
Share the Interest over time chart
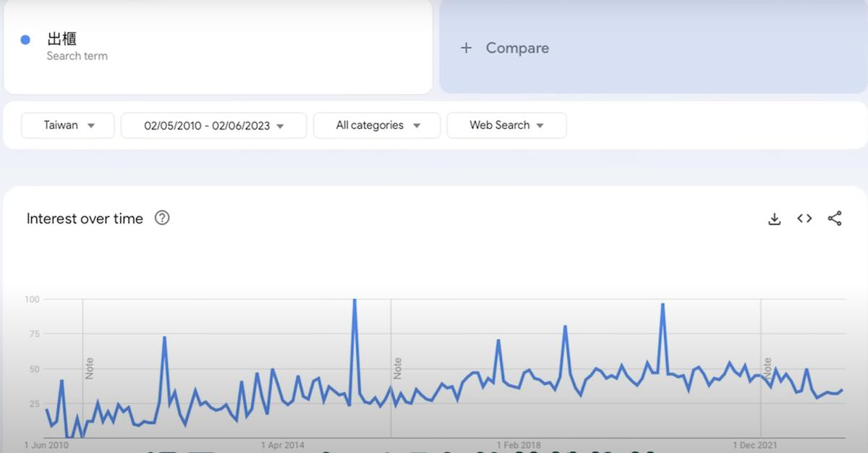pyautogui.click(x=835, y=219)
